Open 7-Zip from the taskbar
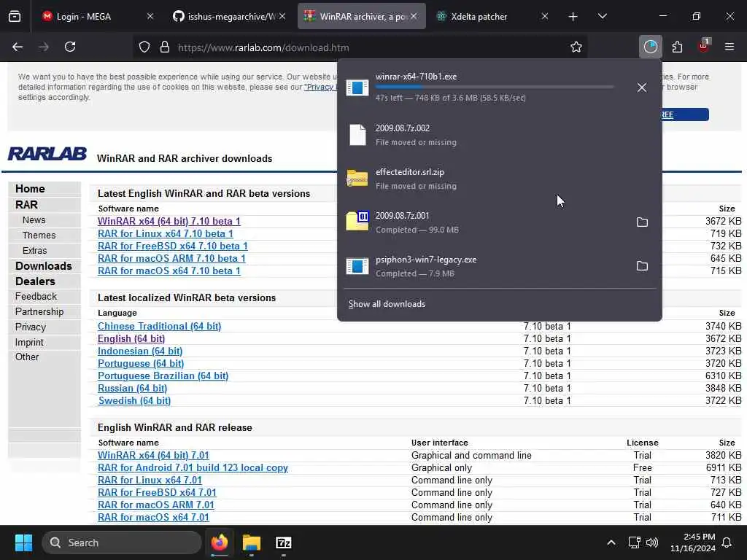 [x=284, y=542]
